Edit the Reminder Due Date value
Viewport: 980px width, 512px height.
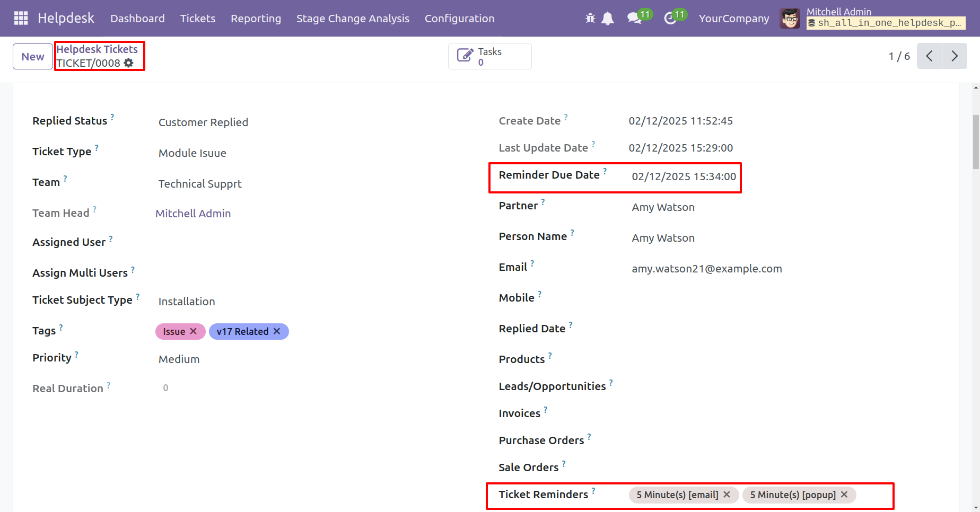pyautogui.click(x=684, y=176)
